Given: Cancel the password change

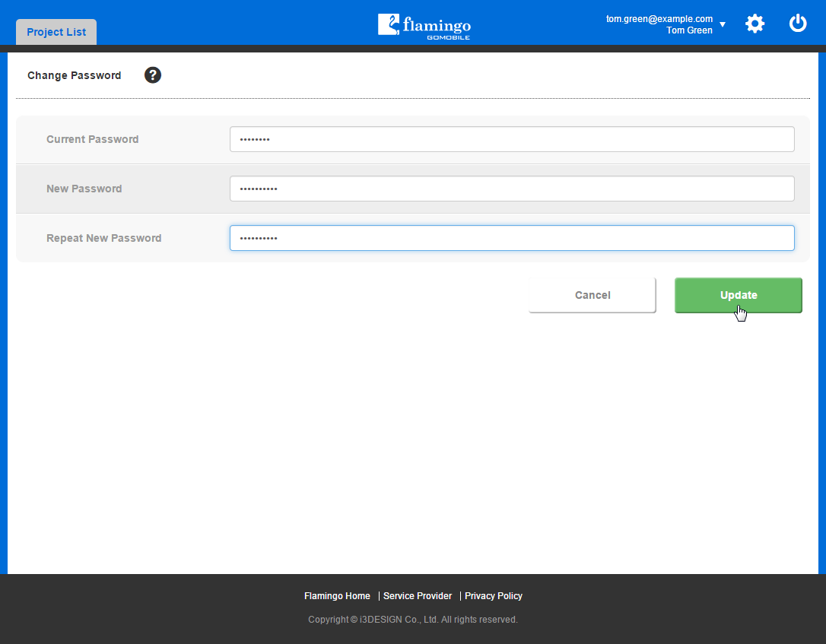Looking at the screenshot, I should coord(592,295).
